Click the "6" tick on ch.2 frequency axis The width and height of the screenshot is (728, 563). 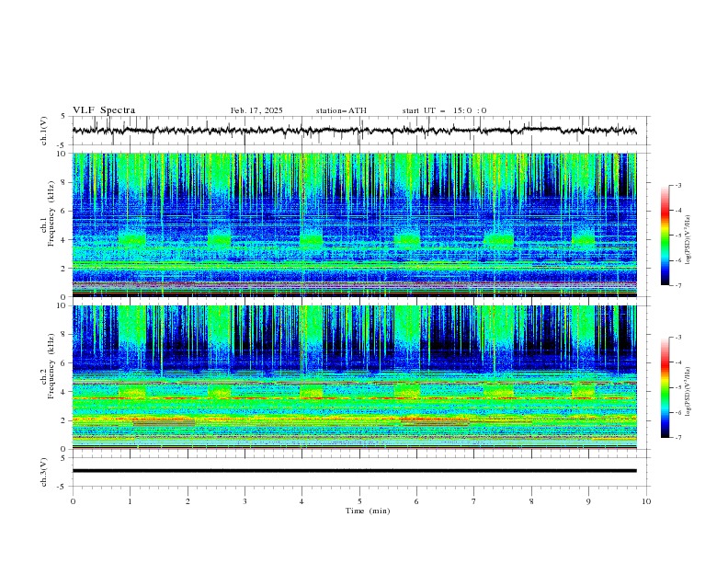[x=64, y=362]
